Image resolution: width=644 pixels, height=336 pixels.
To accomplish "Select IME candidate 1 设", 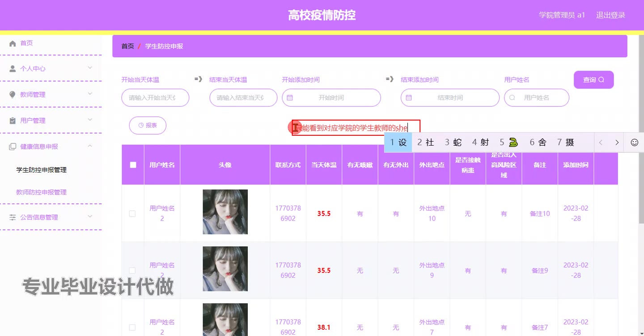I will [398, 143].
